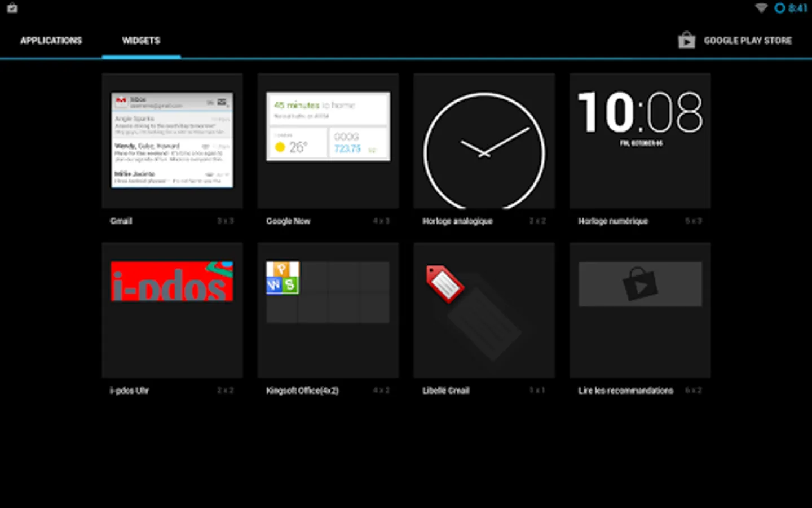Choose the i-pdos Uhr red logo widget
812x508 pixels.
[172, 281]
